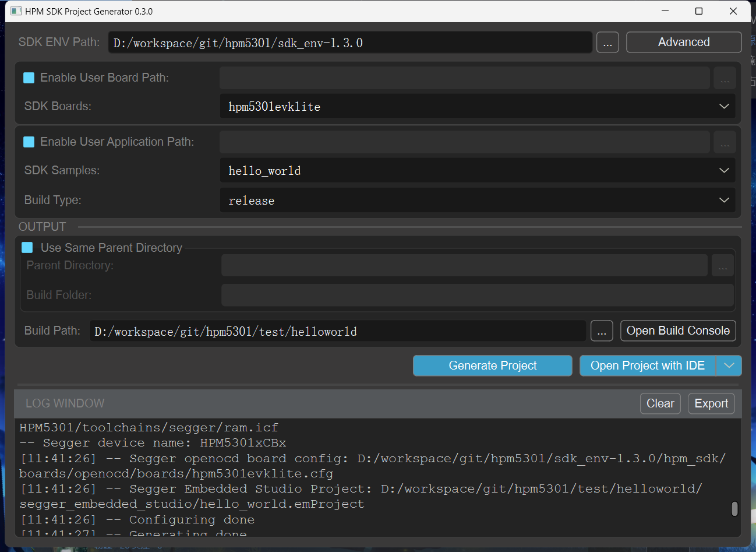
Task: Click the User Application Path input field
Action: pos(465,142)
